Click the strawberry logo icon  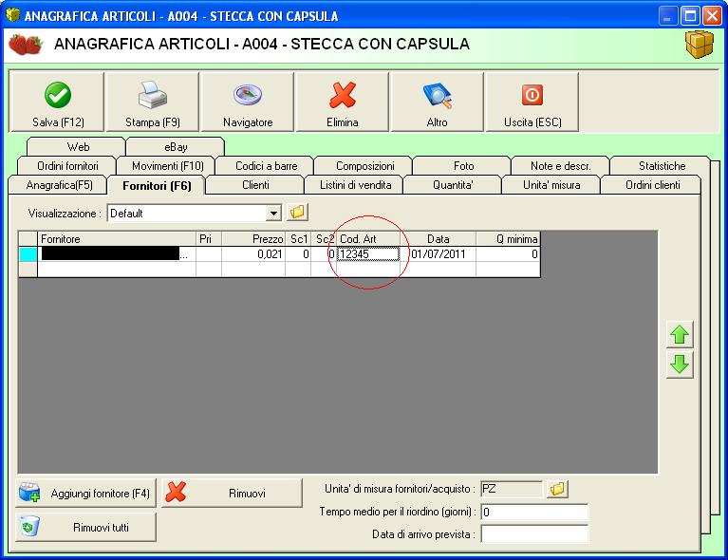[26, 45]
